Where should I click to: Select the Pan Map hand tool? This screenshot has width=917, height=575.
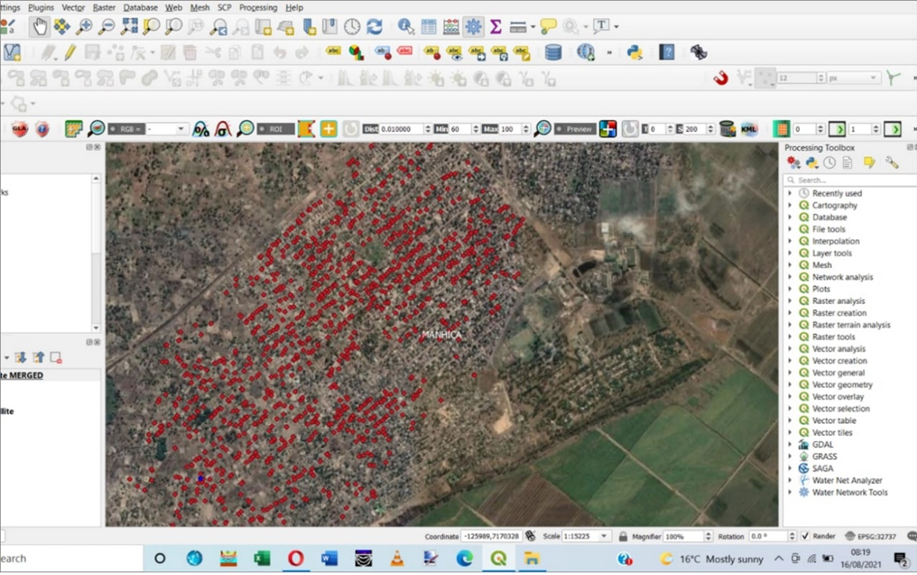[39, 27]
